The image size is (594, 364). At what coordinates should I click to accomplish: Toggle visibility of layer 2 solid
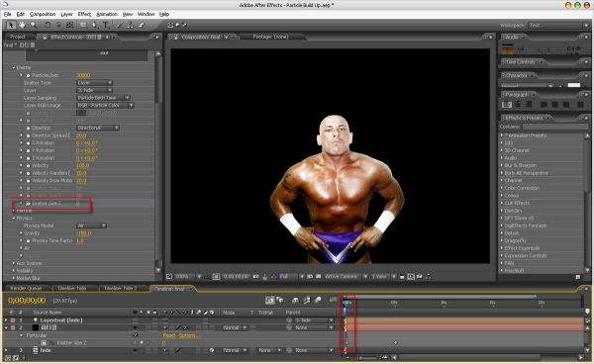(135, 327)
